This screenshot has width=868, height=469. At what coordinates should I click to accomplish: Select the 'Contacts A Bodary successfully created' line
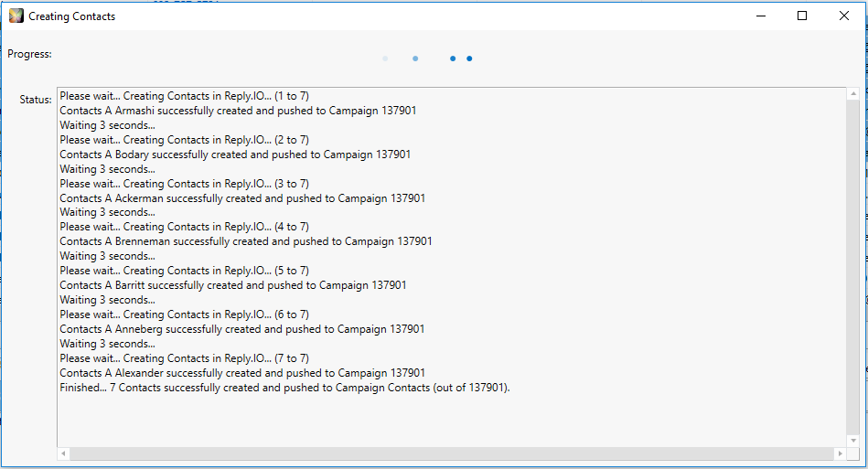point(235,155)
